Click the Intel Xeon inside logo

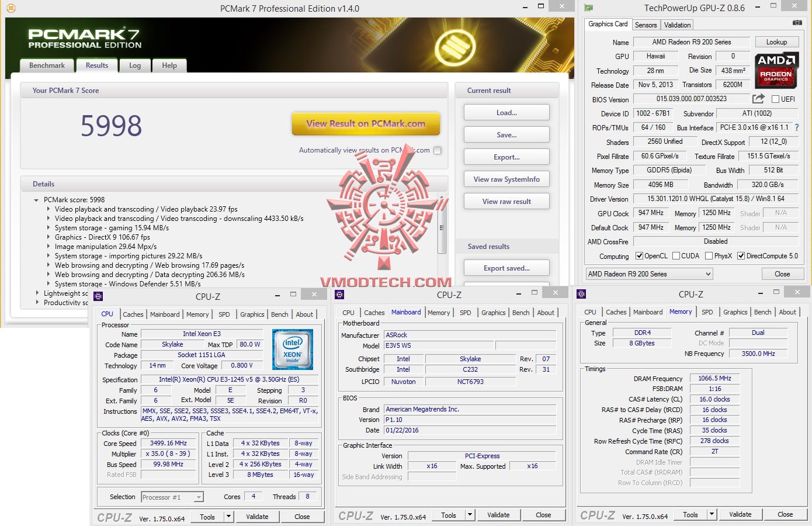pos(292,349)
